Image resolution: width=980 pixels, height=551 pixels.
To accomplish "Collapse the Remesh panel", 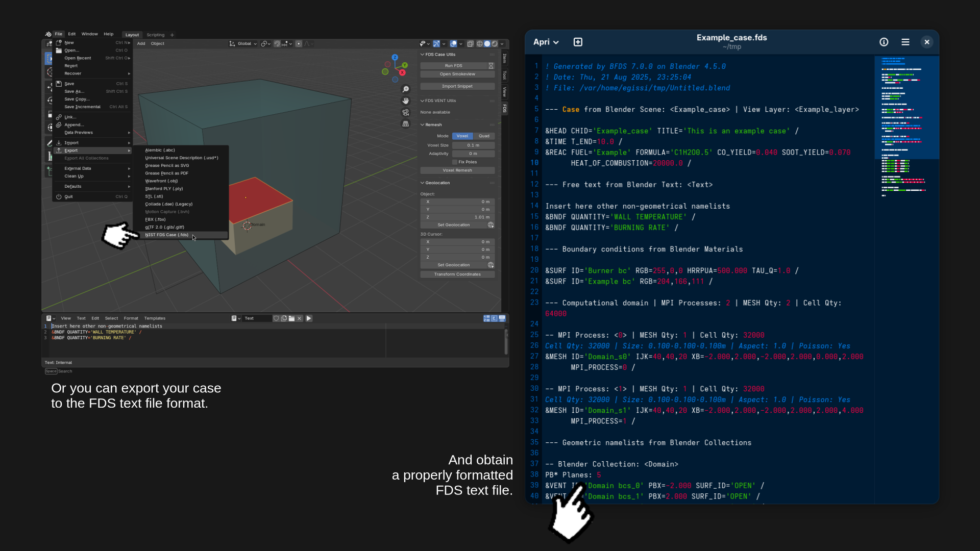I will coord(423,125).
